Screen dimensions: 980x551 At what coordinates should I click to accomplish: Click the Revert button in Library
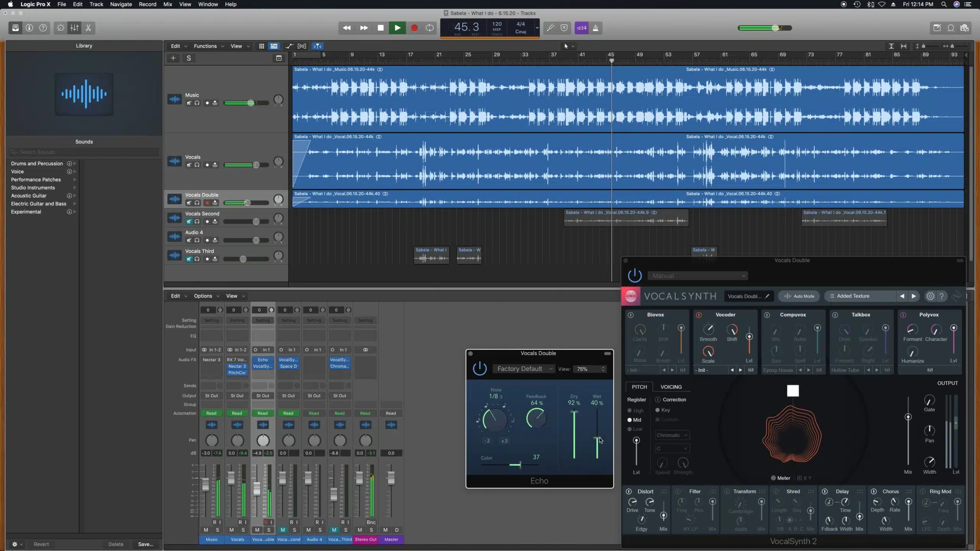41,544
